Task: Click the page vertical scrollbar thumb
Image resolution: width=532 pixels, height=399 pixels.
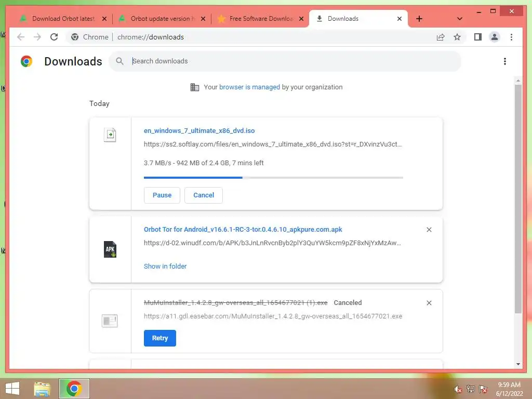Action: (x=518, y=198)
